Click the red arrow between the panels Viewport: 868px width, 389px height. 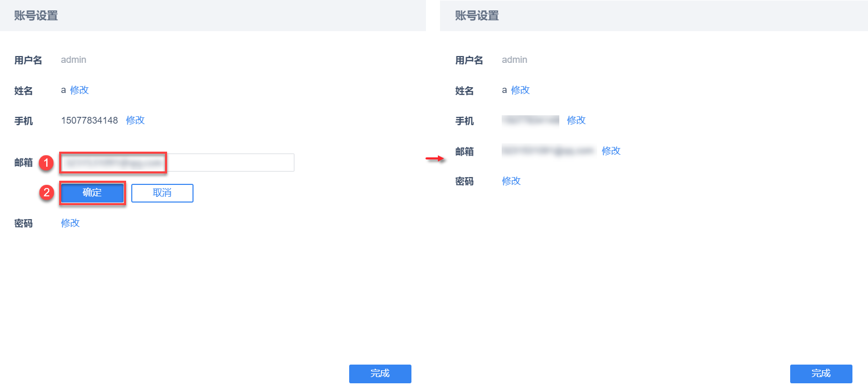[x=435, y=158]
